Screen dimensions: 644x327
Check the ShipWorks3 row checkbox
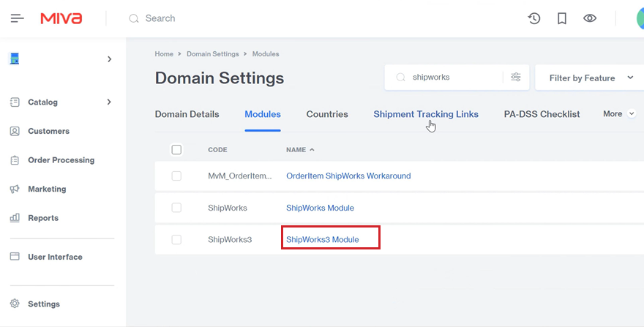click(176, 239)
